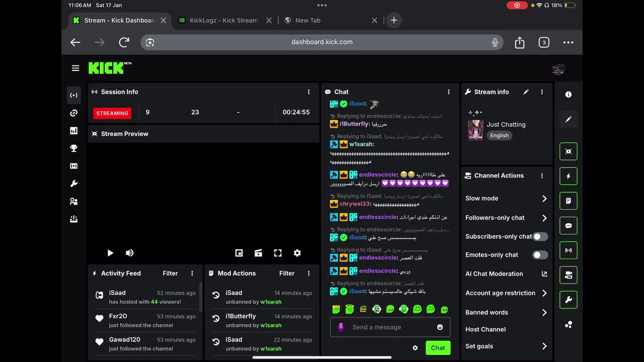Viewport: 644px width, 362px height.
Task: Open Mod Actions three-dot menu
Action: [x=309, y=274]
